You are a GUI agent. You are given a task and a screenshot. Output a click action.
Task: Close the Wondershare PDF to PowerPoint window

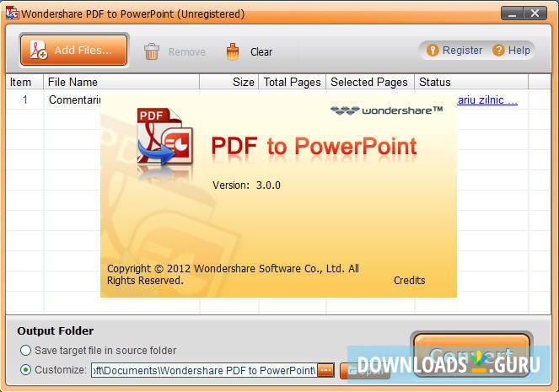pyautogui.click(x=535, y=13)
